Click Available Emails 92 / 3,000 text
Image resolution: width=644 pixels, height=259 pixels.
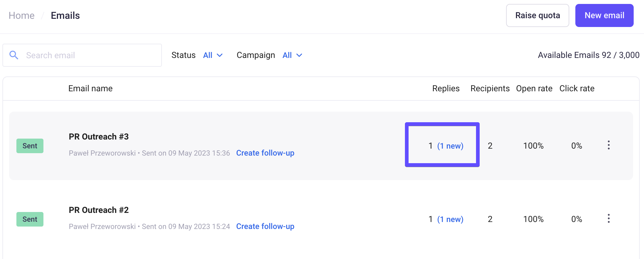point(589,55)
